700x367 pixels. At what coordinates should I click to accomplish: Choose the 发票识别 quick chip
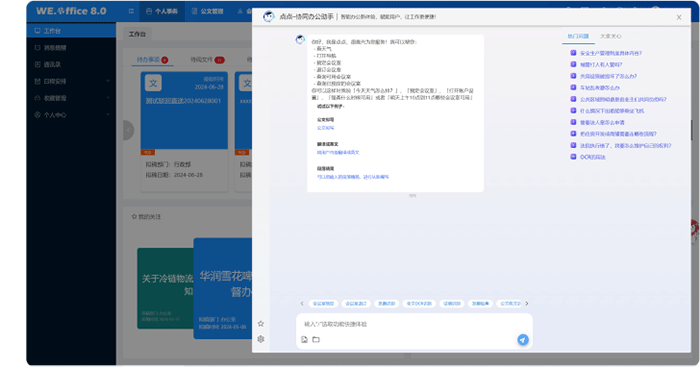387,304
